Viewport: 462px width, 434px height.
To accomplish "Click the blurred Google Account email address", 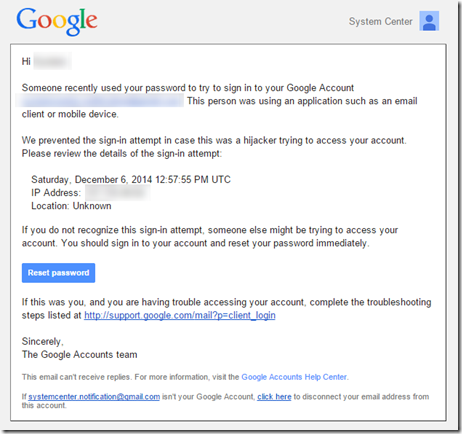I will tap(100, 101).
